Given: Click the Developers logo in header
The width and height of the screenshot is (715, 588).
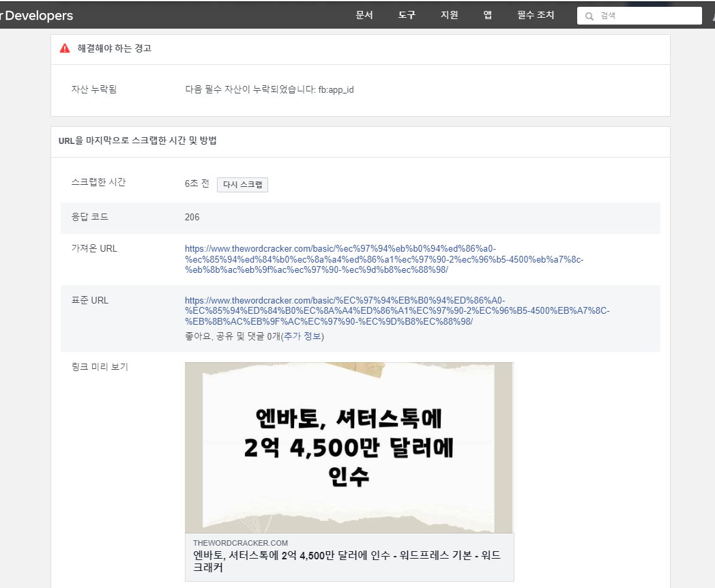Looking at the screenshot, I should [36, 16].
